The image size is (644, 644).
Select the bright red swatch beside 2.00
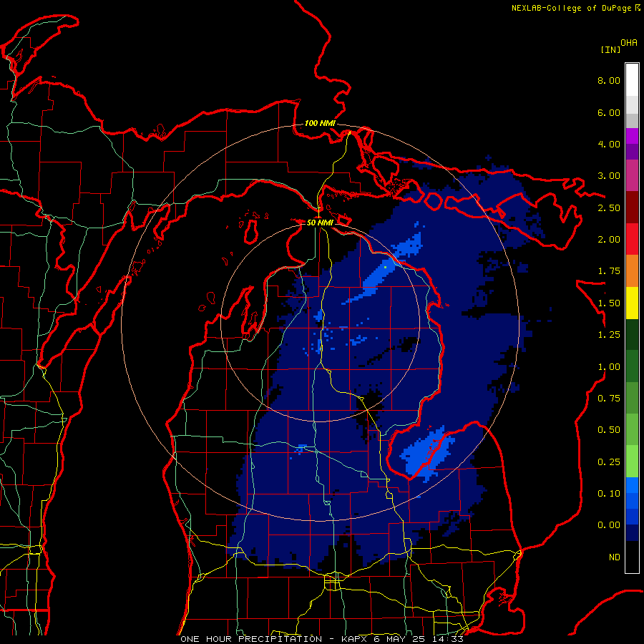[632, 239]
